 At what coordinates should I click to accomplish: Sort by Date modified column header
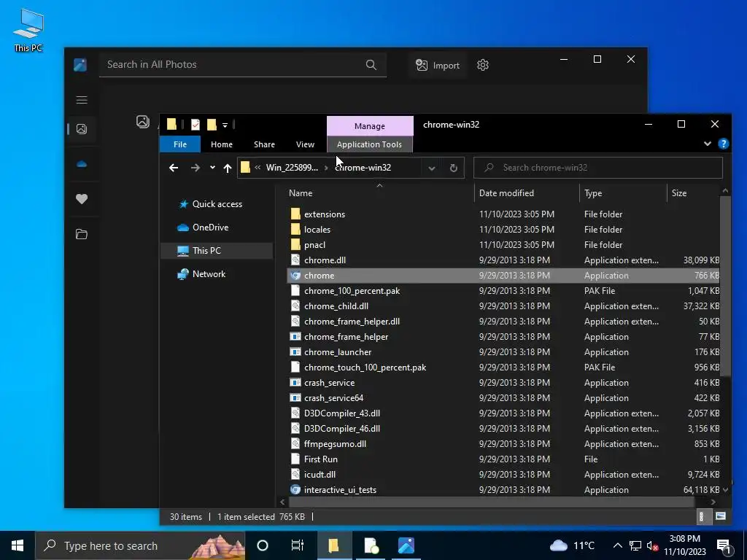coord(527,192)
